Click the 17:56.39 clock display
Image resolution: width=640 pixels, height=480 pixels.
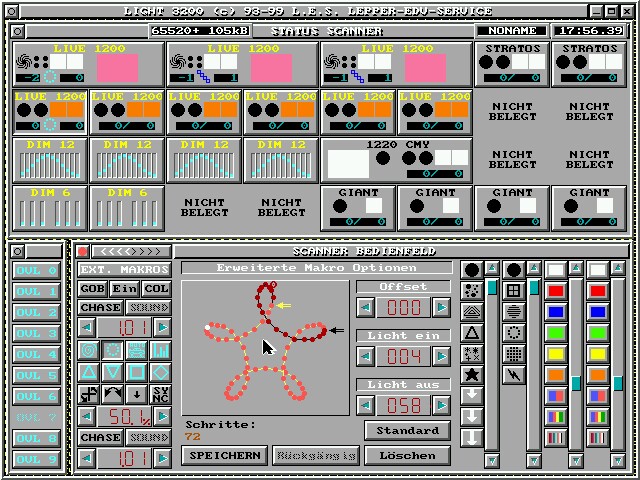[x=589, y=31]
